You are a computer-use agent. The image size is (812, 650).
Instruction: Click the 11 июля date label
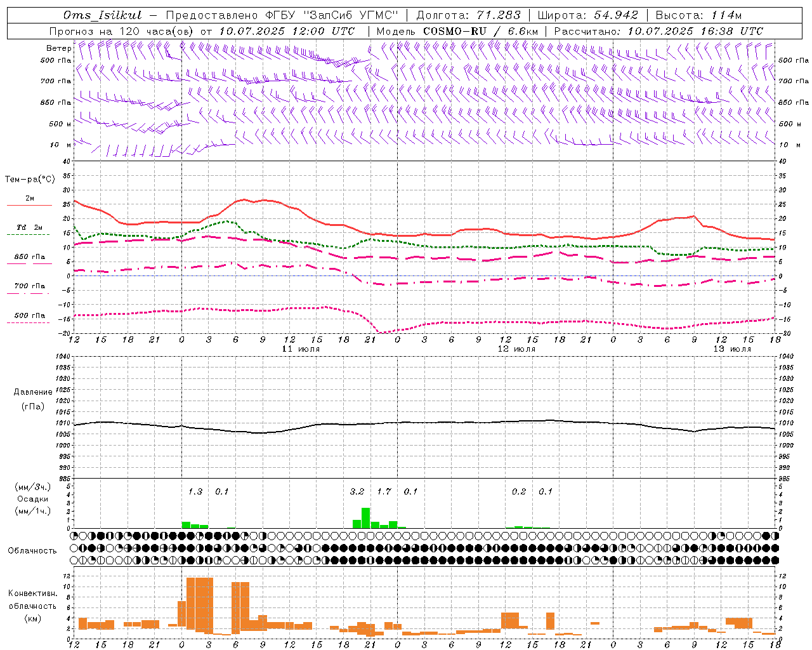coord(301,349)
